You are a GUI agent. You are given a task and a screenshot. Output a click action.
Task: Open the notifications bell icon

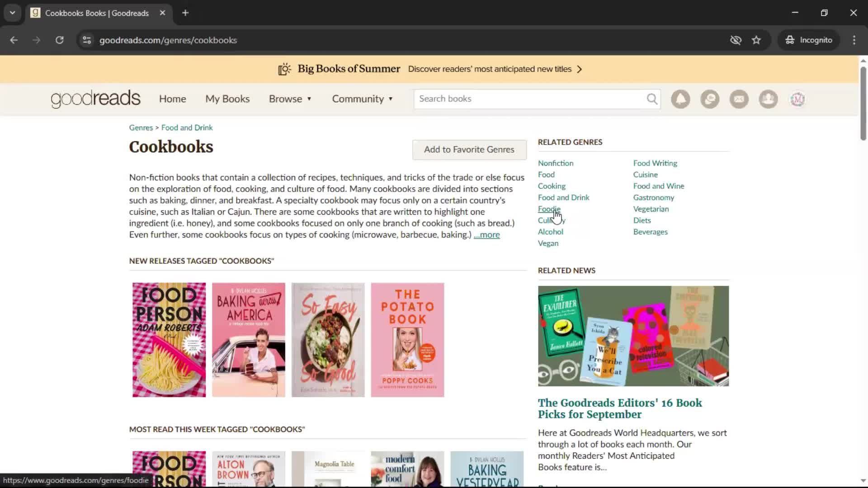pyautogui.click(x=680, y=99)
